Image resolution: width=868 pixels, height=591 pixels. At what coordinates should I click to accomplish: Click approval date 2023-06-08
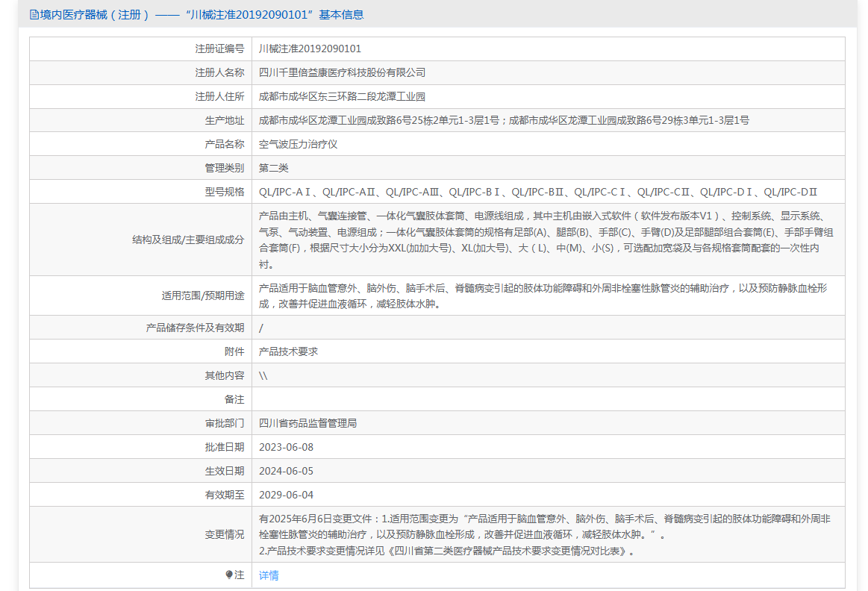286,447
